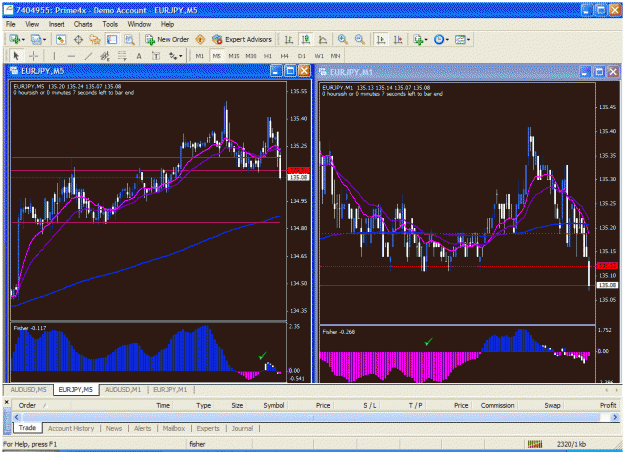This screenshot has width=625, height=452.
Task: Switch timeframe to H4
Action: tap(284, 56)
